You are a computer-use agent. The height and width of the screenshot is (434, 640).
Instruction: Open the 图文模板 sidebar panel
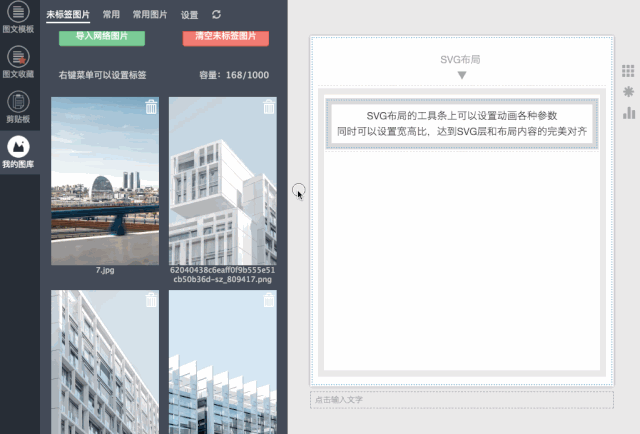(18, 17)
